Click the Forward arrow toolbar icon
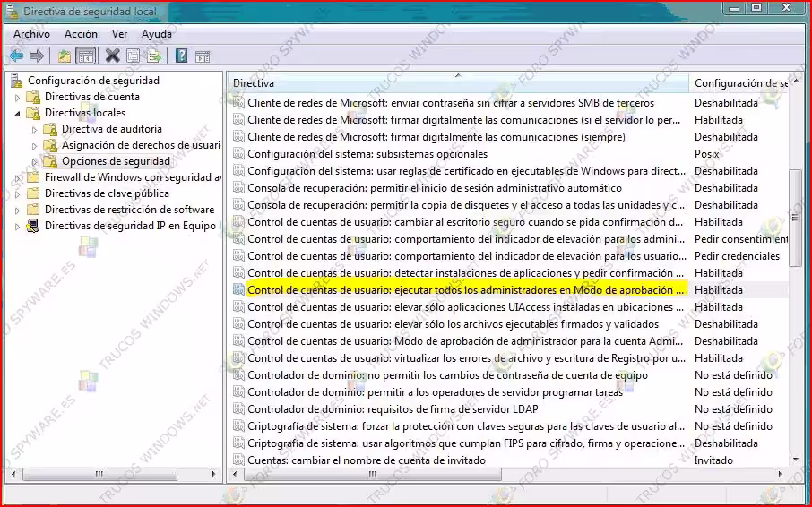Screen dimensions: 812x507 point(36,56)
